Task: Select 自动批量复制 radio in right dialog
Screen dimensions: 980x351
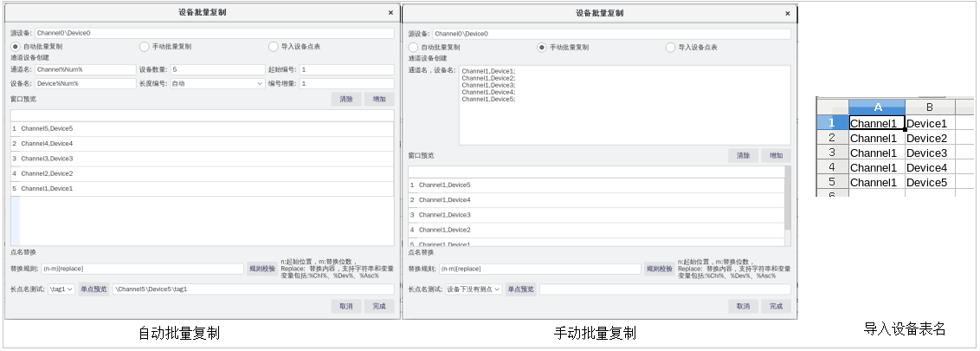Action: point(413,47)
